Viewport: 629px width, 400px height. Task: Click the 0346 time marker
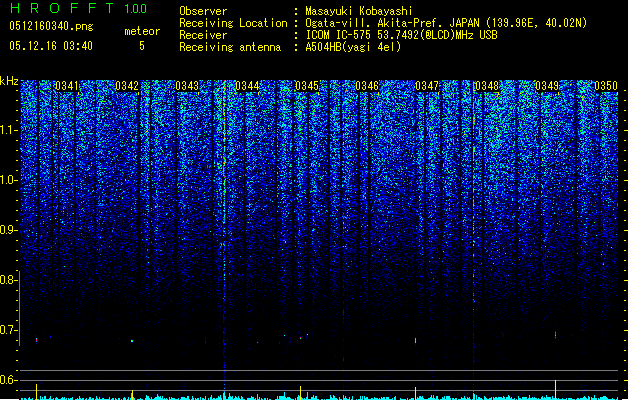point(367,86)
